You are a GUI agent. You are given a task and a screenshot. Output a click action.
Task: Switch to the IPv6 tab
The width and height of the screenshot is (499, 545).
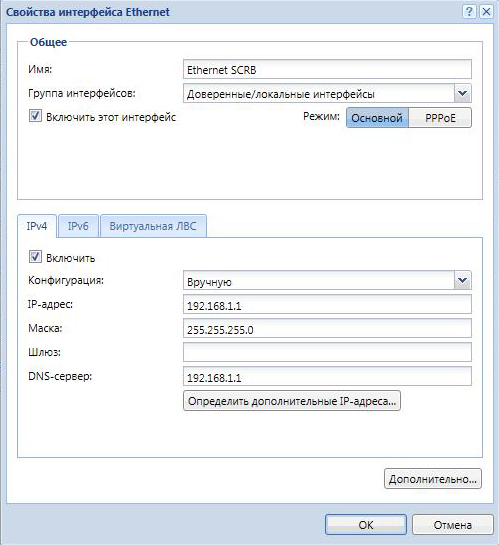(78, 226)
